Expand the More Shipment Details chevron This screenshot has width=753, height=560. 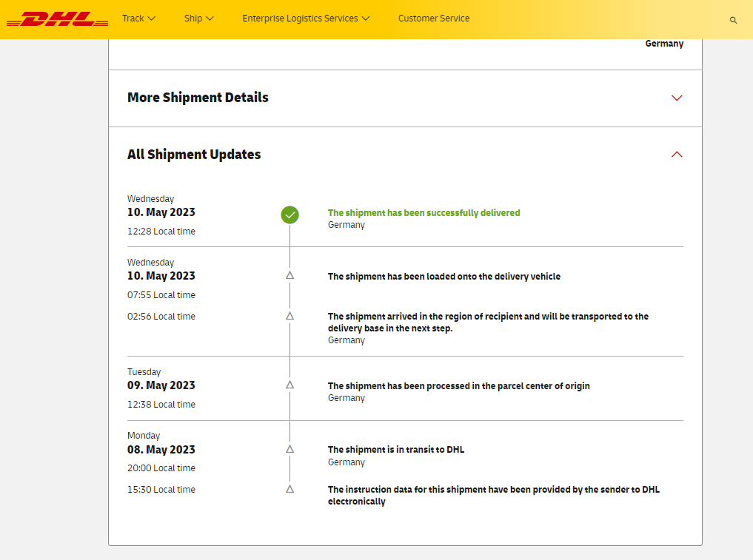[x=676, y=98]
